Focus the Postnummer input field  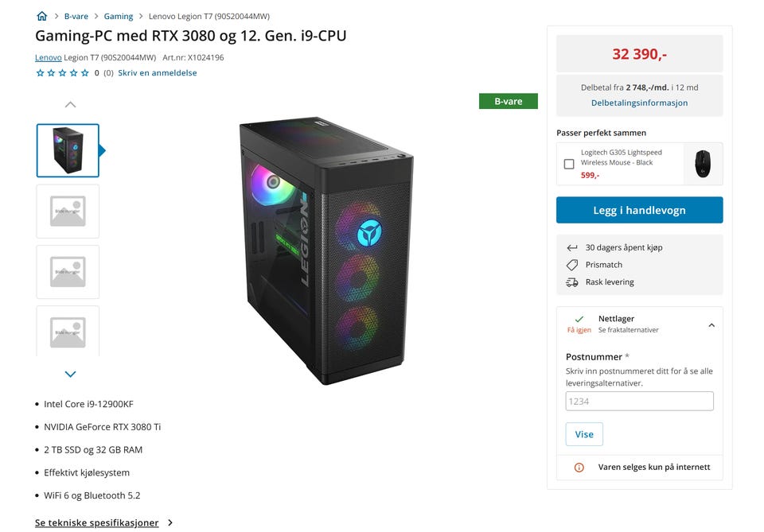639,401
